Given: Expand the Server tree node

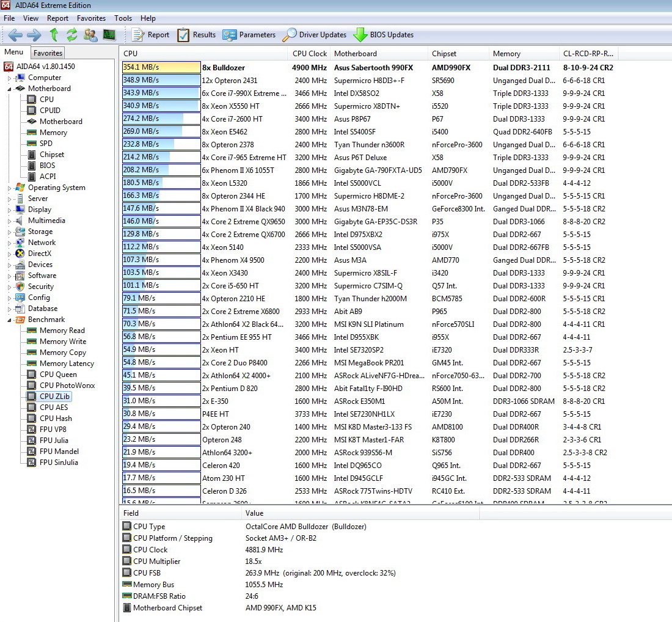Looking at the screenshot, I should 9,199.
